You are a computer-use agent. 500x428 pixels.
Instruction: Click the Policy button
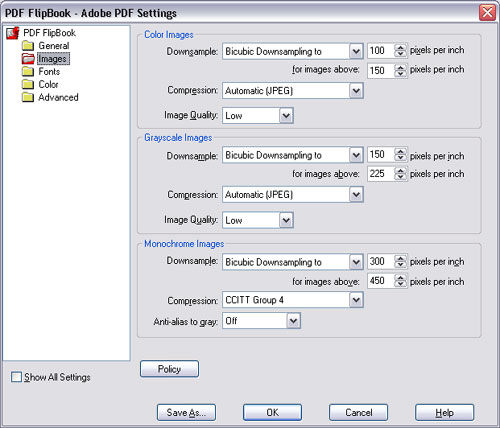[169, 369]
